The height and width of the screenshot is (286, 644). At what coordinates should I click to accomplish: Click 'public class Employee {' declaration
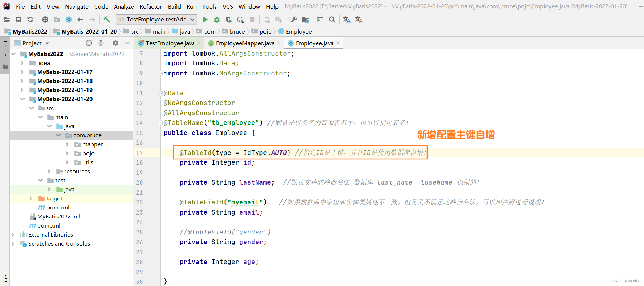(x=209, y=133)
